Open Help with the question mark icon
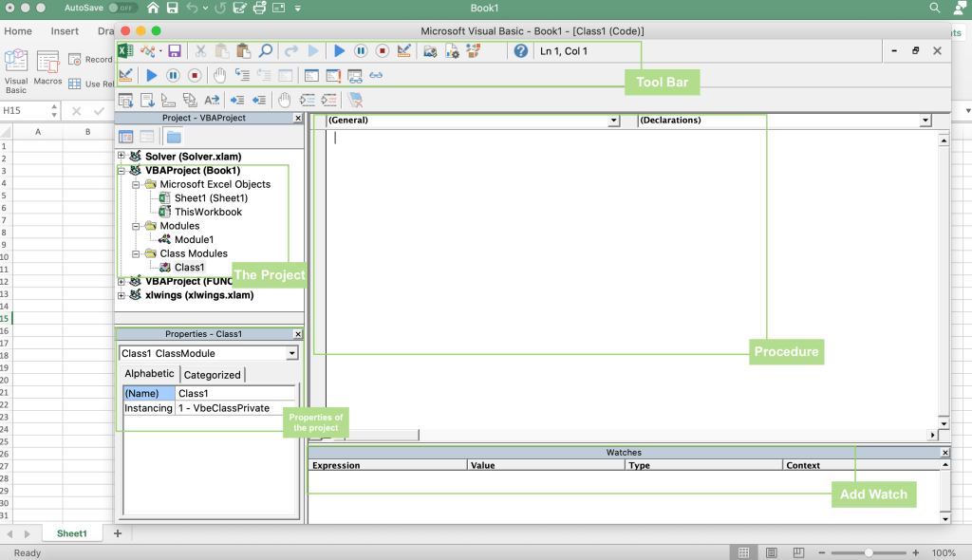 (x=520, y=51)
